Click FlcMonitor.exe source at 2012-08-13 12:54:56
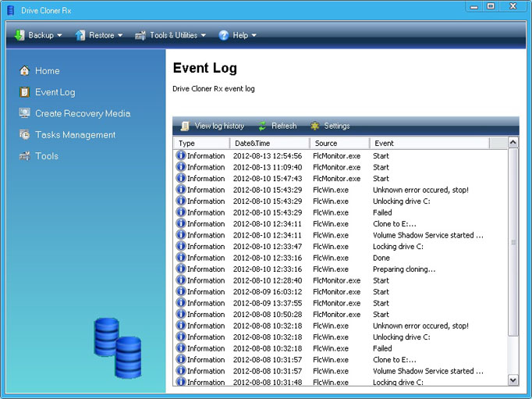This screenshot has height=399, width=532. coord(336,156)
